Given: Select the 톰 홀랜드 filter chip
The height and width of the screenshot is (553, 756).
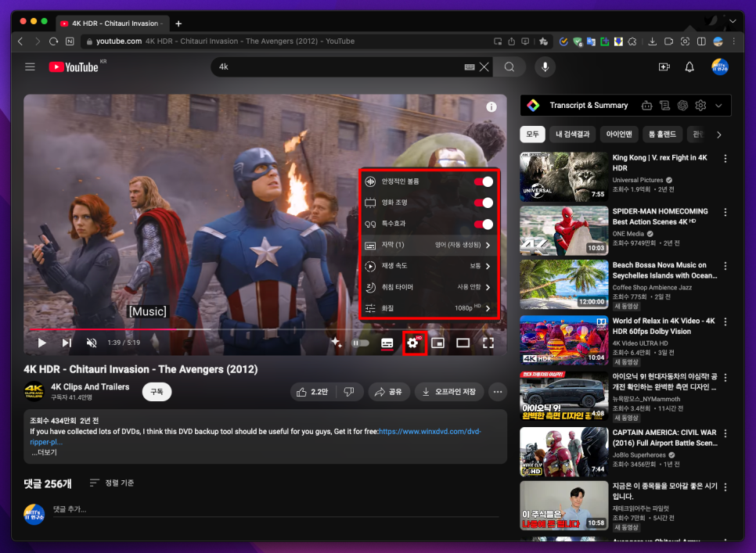Looking at the screenshot, I should pyautogui.click(x=662, y=135).
